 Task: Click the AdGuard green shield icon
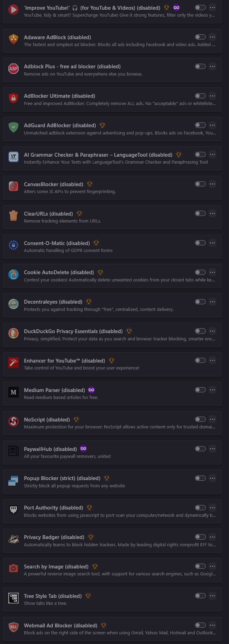click(x=13, y=127)
